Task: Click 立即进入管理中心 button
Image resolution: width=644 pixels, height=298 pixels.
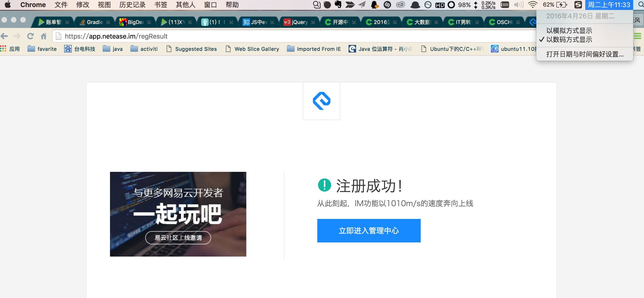Action: point(369,231)
